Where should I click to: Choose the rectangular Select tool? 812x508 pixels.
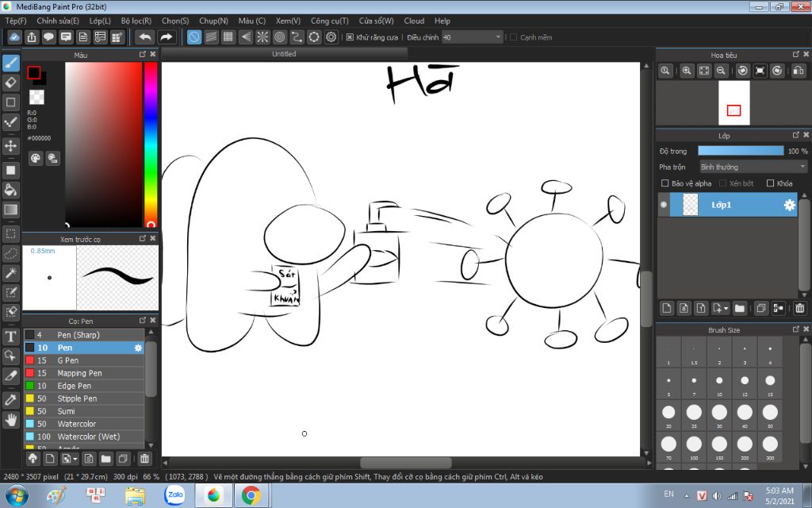tap(11, 234)
